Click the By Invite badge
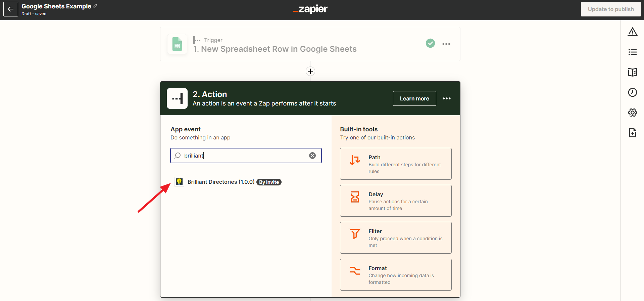The image size is (644, 301). click(269, 182)
